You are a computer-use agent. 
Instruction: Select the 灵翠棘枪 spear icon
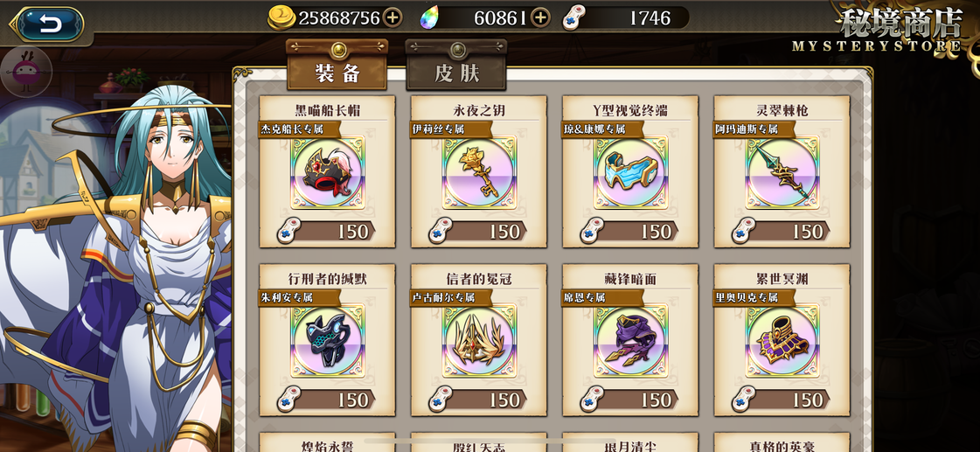[782, 172]
